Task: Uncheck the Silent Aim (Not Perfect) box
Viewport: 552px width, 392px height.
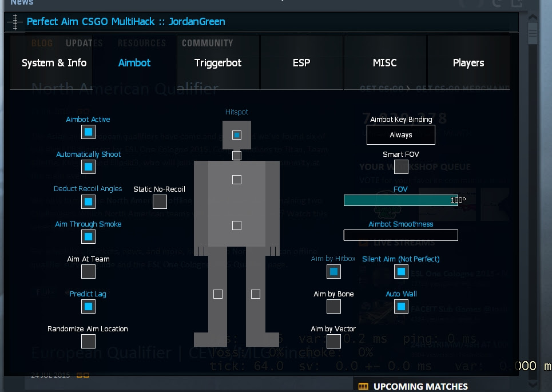Action: coord(402,272)
